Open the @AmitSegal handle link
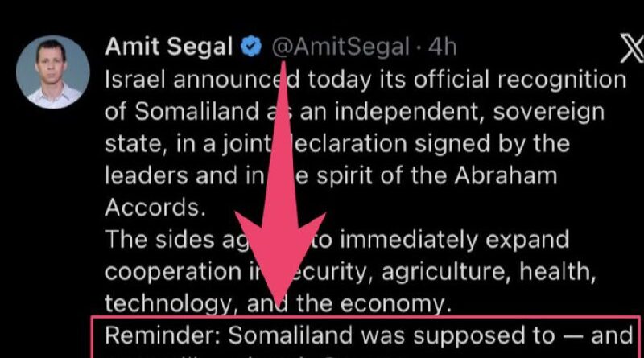This screenshot has height=358, width=644. click(x=340, y=48)
